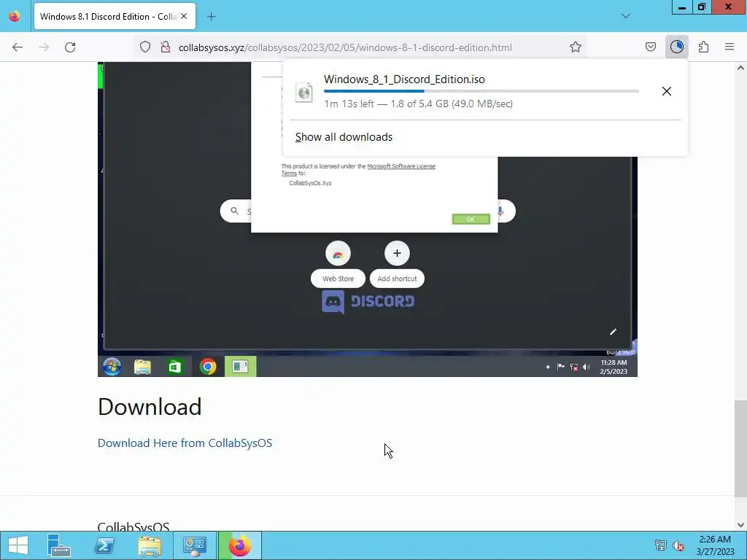Close the Windows 8.1 Discord Edition tab
The width and height of the screenshot is (747, 560).
[184, 16]
